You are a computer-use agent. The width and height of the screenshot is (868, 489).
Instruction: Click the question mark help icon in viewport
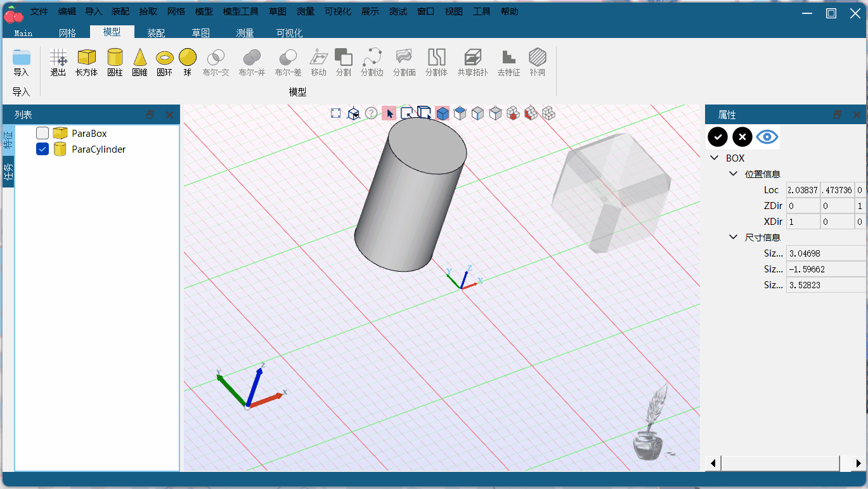point(372,113)
